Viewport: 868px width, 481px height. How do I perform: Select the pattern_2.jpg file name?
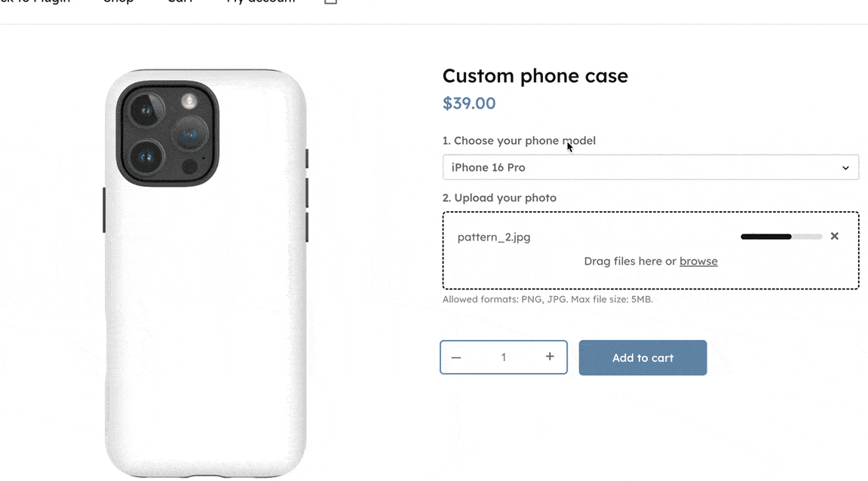coord(494,237)
